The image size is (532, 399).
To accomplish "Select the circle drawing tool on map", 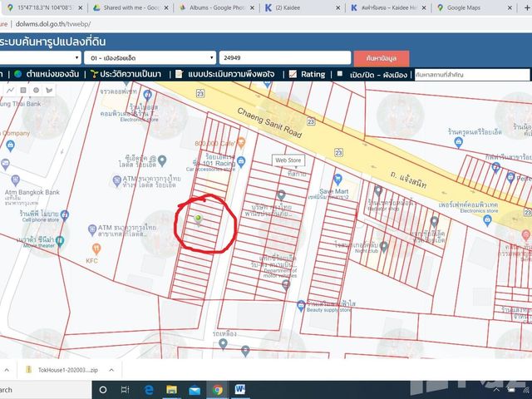I will coord(36,90).
